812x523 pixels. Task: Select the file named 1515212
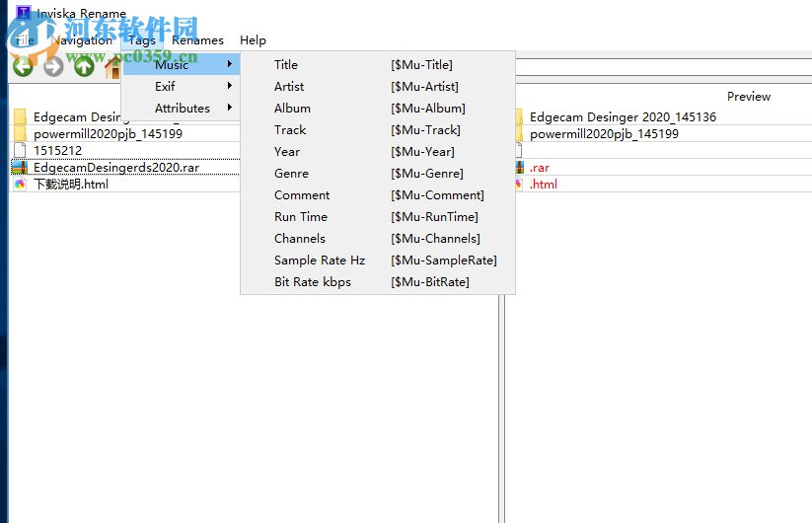pyautogui.click(x=57, y=150)
